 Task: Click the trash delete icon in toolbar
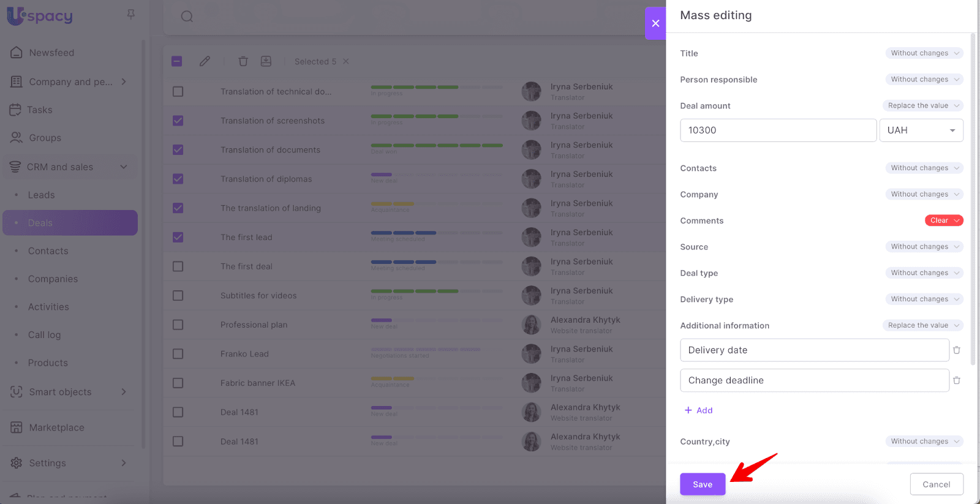coord(243,61)
